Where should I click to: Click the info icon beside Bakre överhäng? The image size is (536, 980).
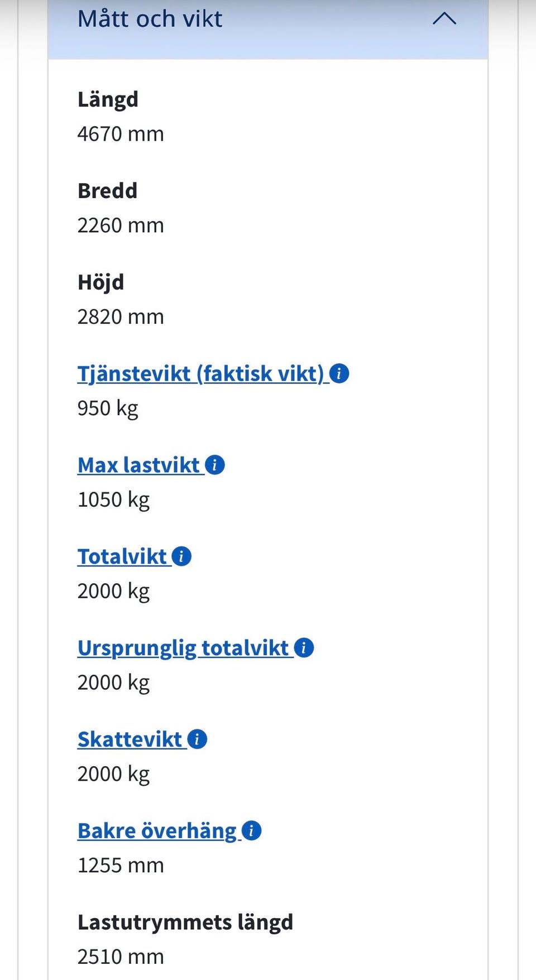click(x=252, y=831)
